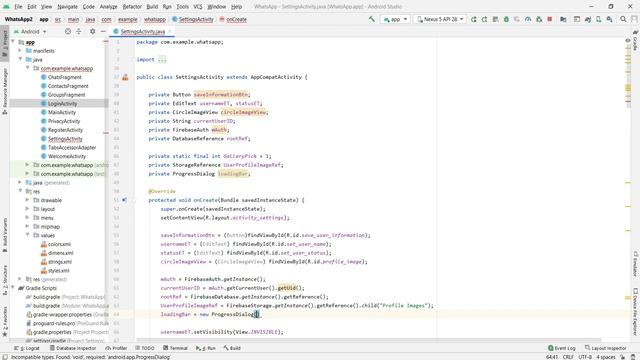Click the gutter run icon beside class SettingsActivity
The height and width of the screenshot is (360, 640).
point(125,77)
